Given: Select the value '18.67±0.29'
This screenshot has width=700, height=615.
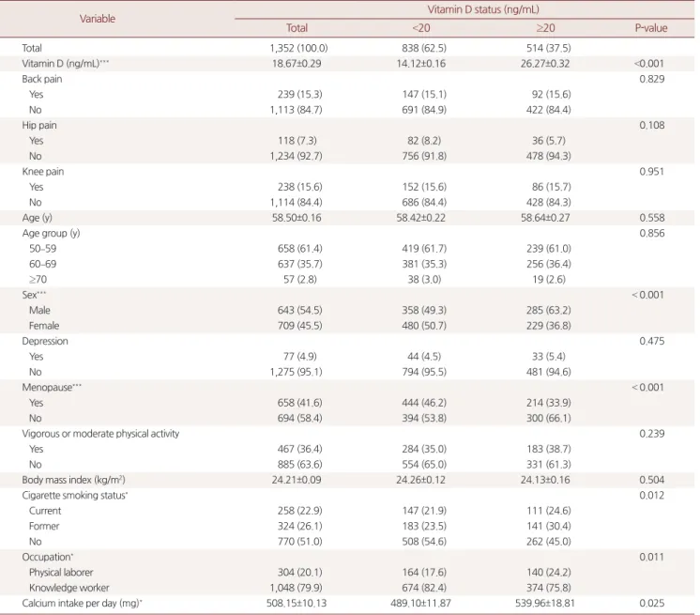Looking at the screenshot, I should click(x=297, y=64).
